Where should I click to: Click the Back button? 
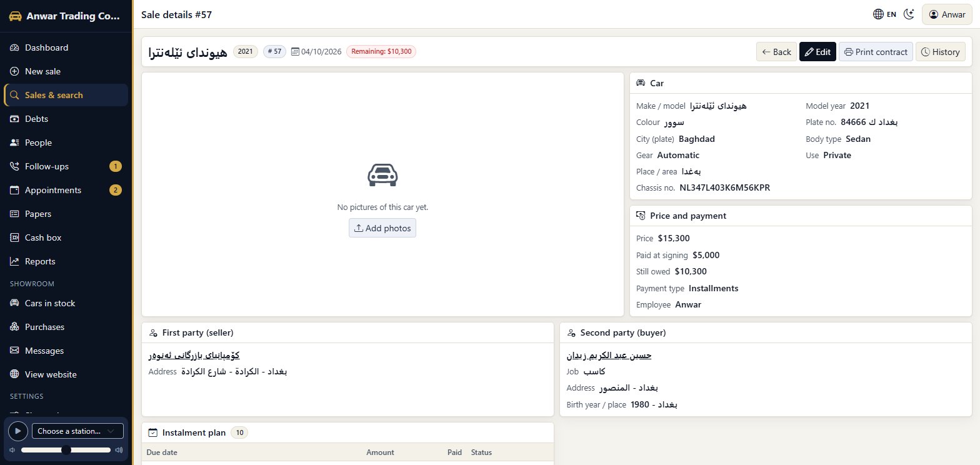pos(776,52)
